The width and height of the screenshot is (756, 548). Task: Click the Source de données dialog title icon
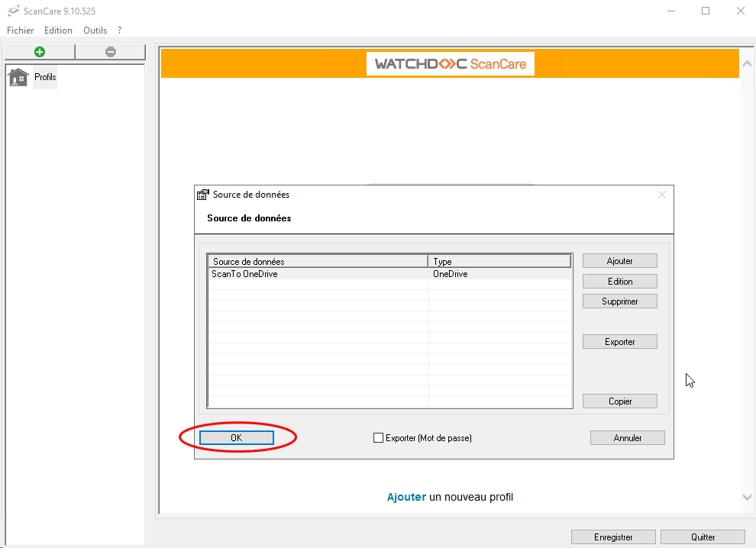(x=203, y=194)
